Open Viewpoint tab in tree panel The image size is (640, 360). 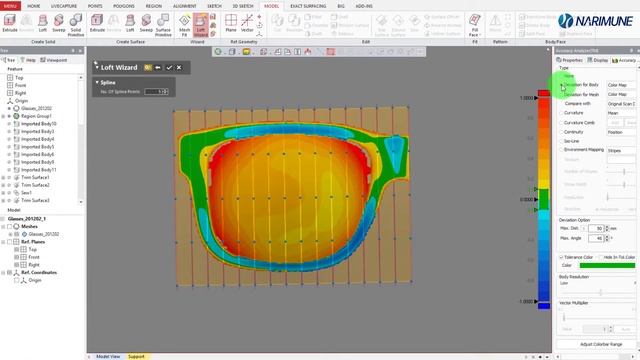[x=53, y=60]
